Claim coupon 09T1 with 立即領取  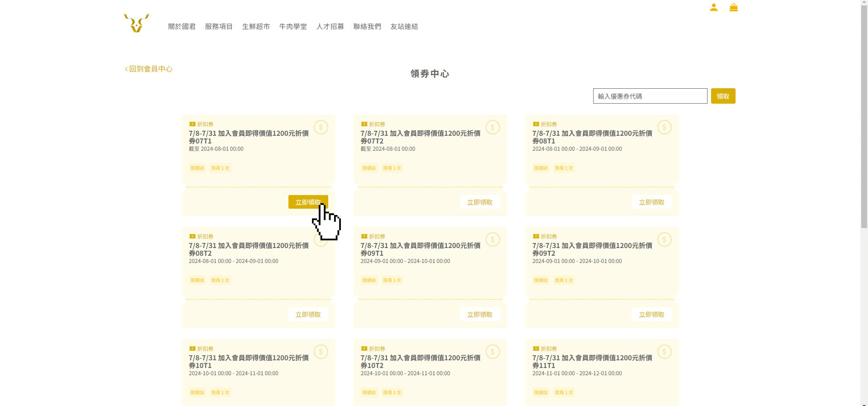[480, 314]
